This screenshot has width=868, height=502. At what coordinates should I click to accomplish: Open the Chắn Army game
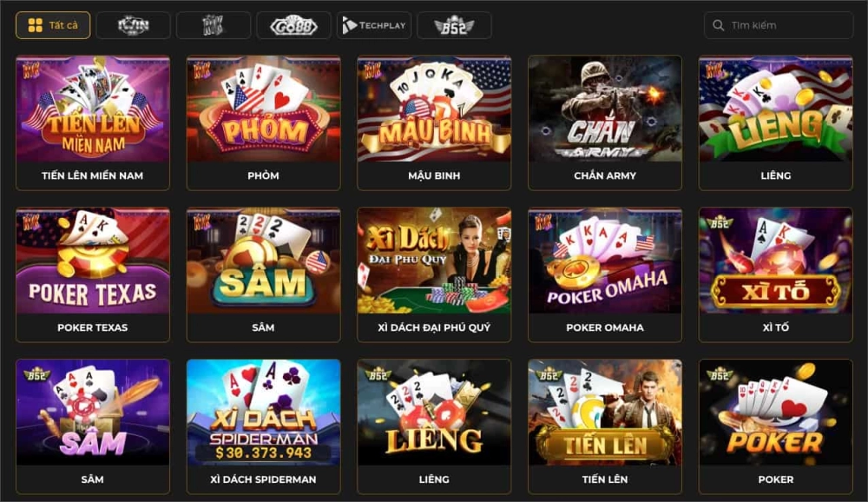pos(605,123)
